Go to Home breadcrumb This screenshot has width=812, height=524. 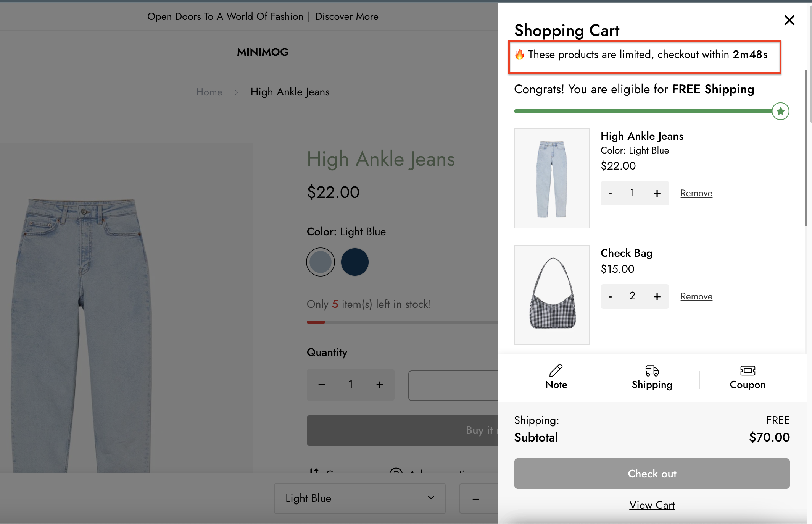click(209, 92)
